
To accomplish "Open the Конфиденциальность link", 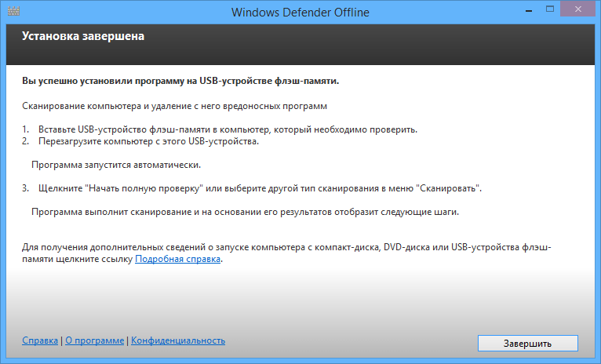I will pyautogui.click(x=178, y=340).
